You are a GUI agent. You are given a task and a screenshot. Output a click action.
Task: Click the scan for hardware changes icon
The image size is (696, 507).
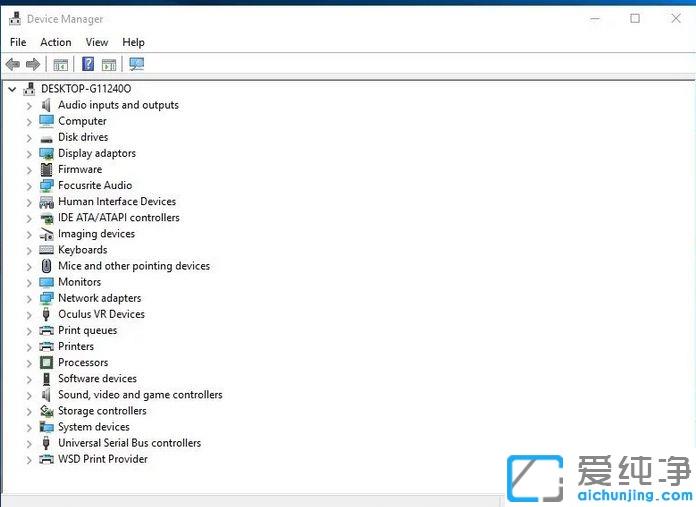click(x=137, y=64)
